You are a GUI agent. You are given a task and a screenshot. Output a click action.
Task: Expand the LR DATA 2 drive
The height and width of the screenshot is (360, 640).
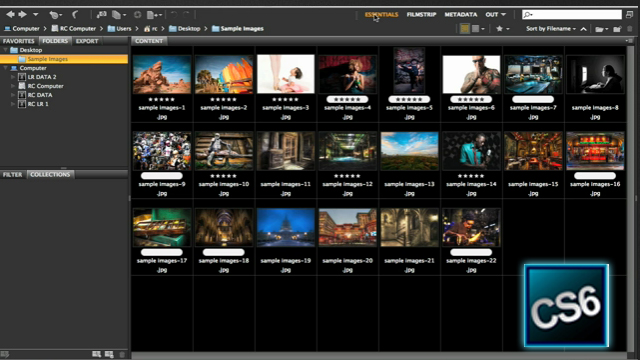13,77
